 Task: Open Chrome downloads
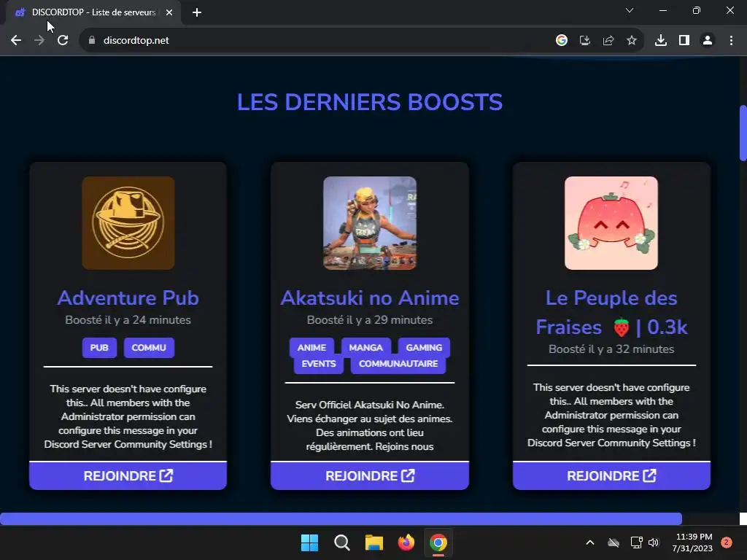point(661,41)
